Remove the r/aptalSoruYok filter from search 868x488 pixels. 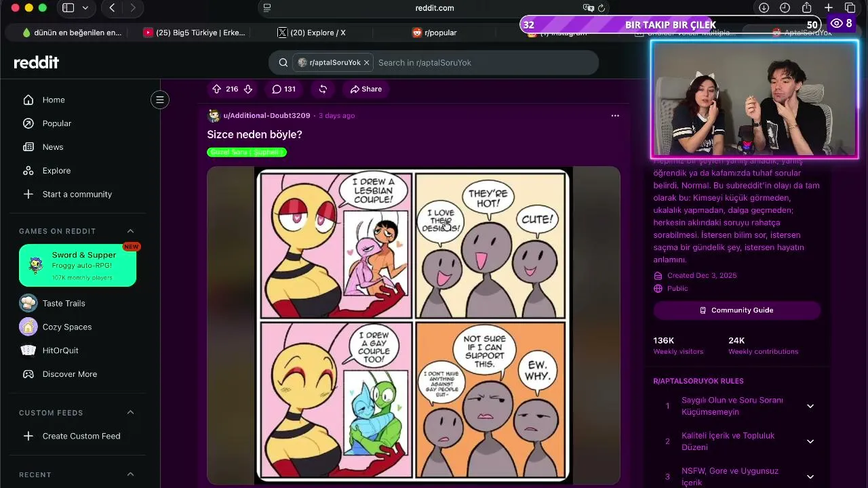367,62
